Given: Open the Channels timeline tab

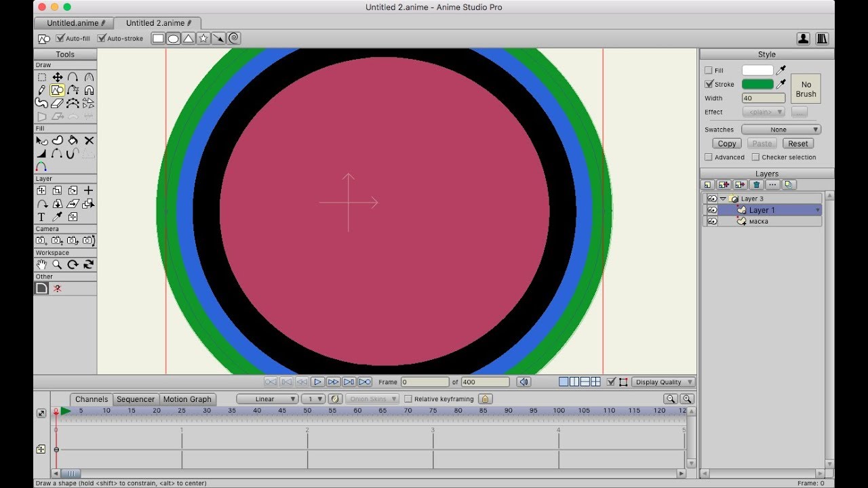Looking at the screenshot, I should coord(92,399).
